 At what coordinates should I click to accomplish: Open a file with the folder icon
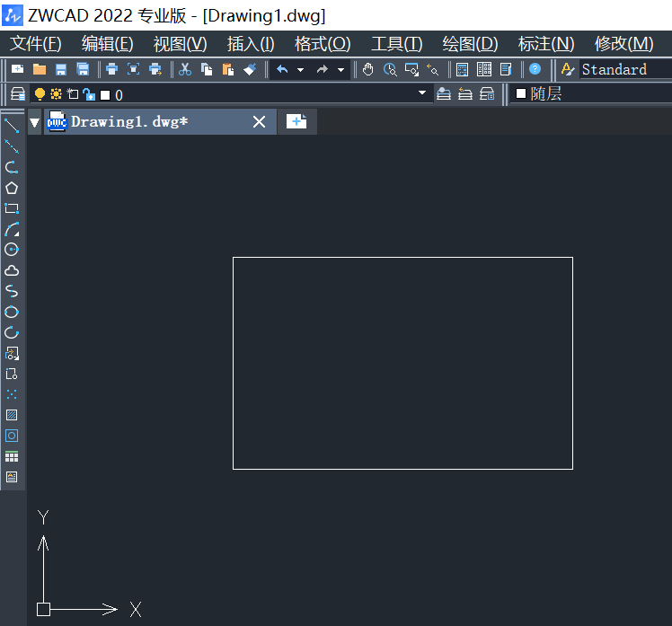40,69
